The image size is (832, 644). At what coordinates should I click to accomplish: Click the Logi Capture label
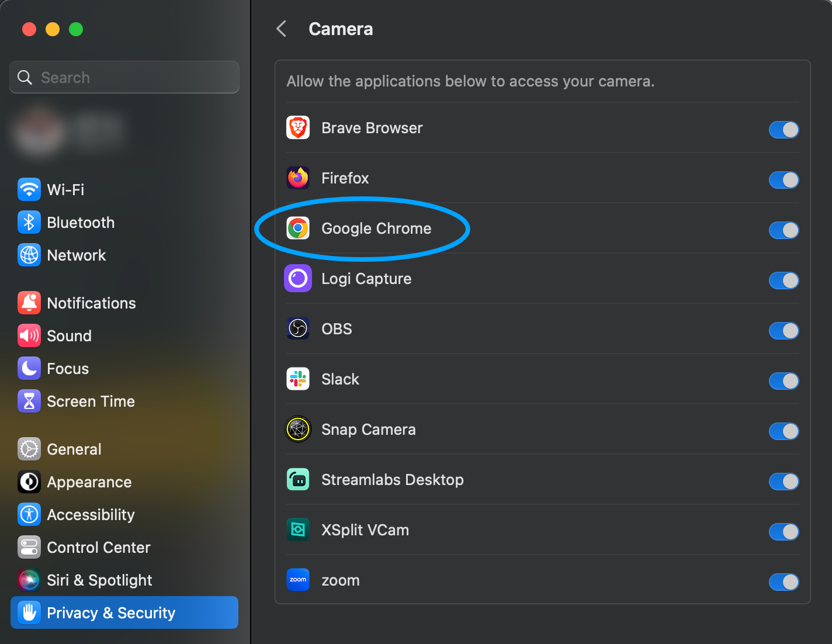(366, 278)
